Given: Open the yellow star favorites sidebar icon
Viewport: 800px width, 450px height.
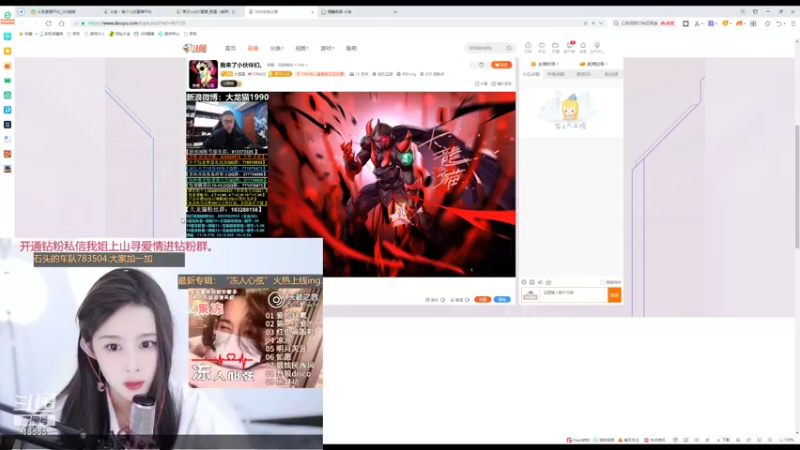Looking at the screenshot, I should tap(8, 51).
